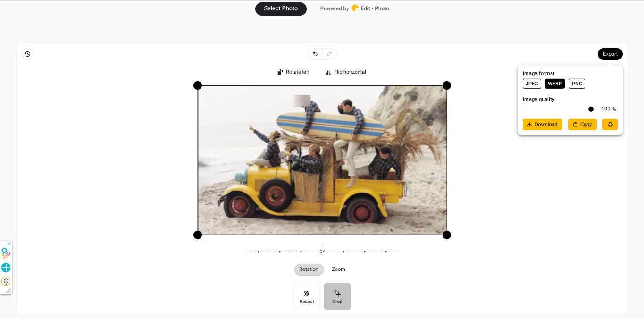Switch to the Zoom tab
The width and height of the screenshot is (644, 319).
(x=338, y=269)
